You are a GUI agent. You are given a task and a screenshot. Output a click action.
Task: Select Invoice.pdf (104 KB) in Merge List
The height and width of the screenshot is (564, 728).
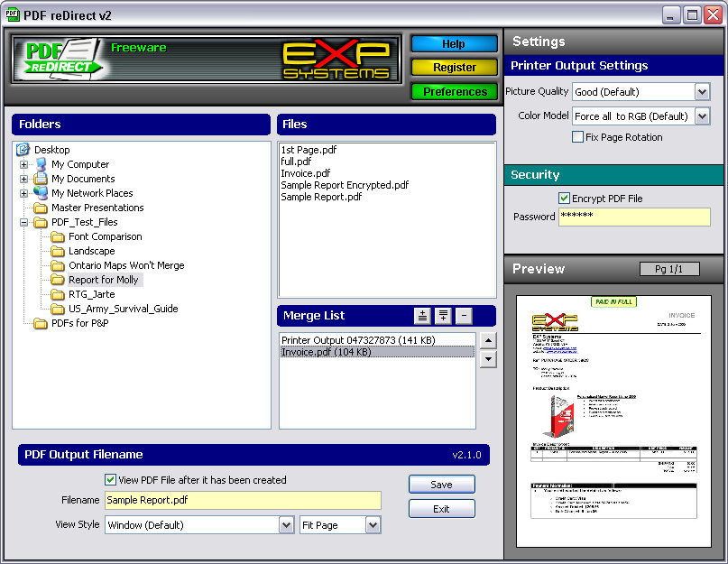click(377, 352)
